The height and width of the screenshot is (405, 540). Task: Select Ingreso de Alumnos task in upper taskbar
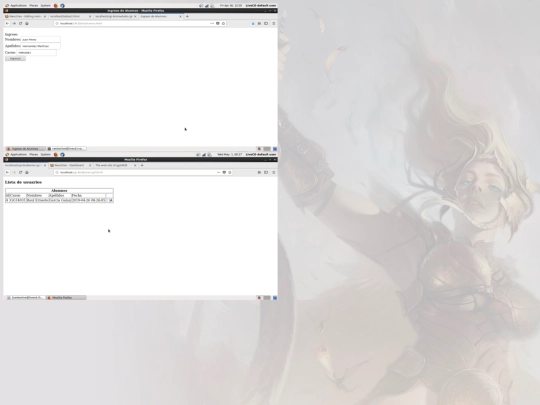pyautogui.click(x=26, y=149)
